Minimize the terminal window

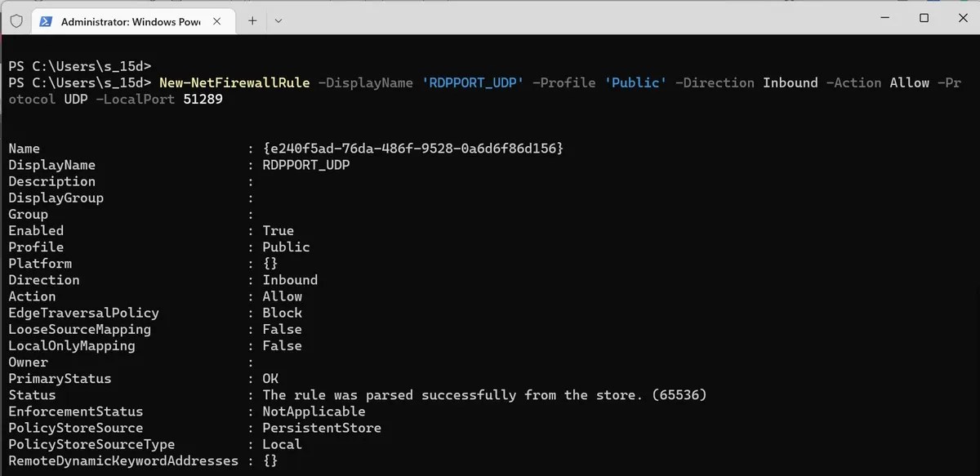pos(885,17)
